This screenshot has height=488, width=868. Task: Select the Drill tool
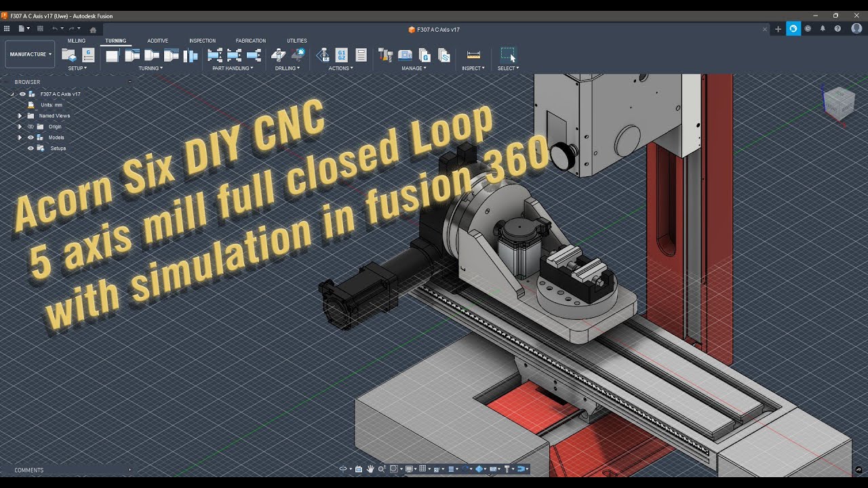278,56
